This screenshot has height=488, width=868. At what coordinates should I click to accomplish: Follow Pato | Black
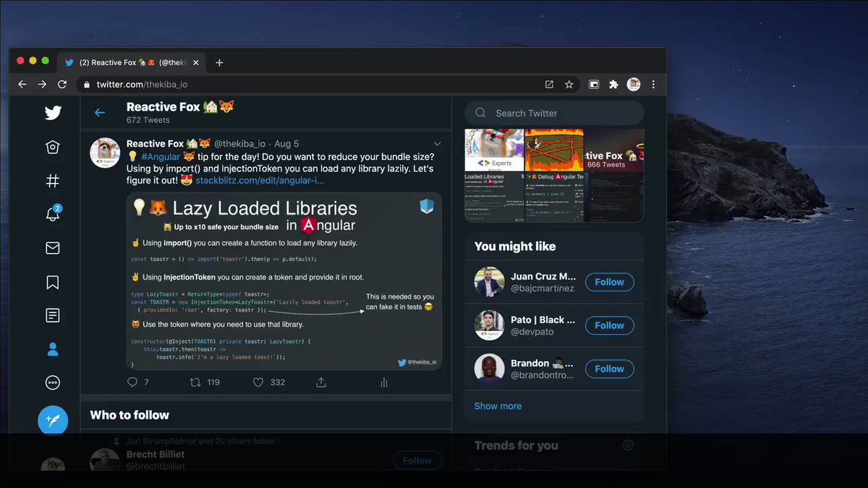[609, 325]
